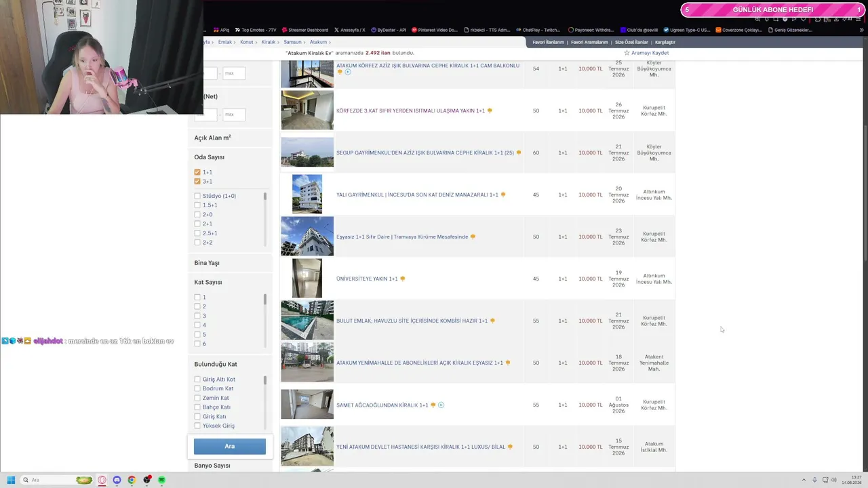The height and width of the screenshot is (488, 868).
Task: Open the Club'da @sevilll bookmark
Action: point(639,30)
